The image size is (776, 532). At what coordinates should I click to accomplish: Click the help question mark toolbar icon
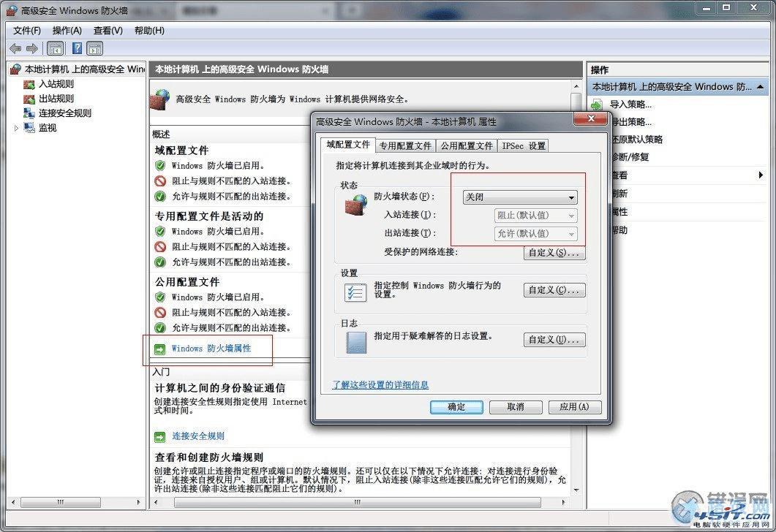[77, 48]
